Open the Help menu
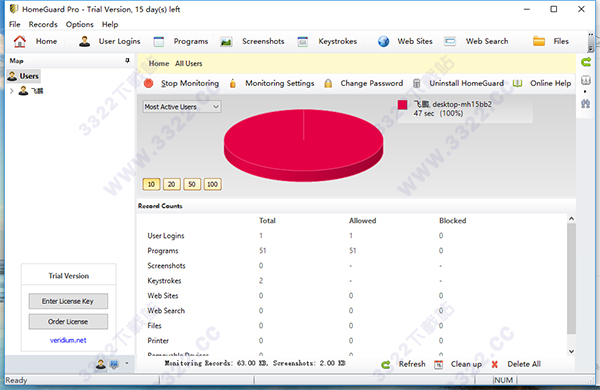This screenshot has height=390, width=600. click(x=110, y=24)
